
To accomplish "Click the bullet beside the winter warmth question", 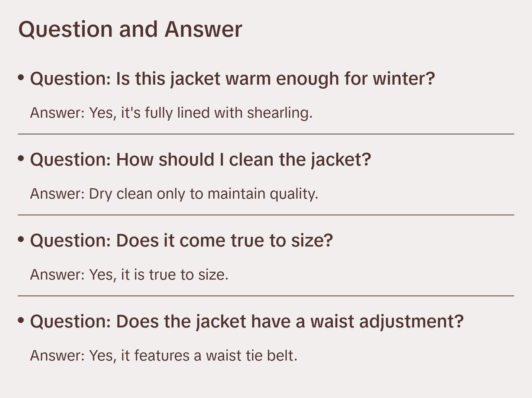I will coord(21,78).
